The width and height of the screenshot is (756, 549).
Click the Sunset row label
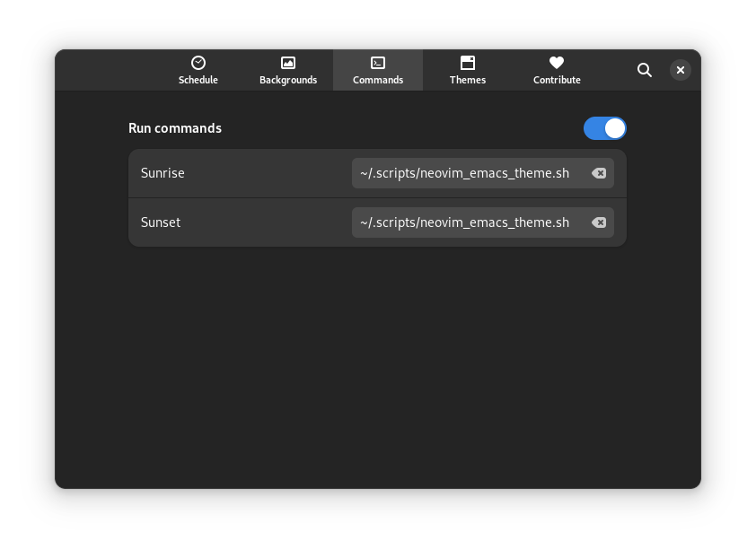point(161,222)
